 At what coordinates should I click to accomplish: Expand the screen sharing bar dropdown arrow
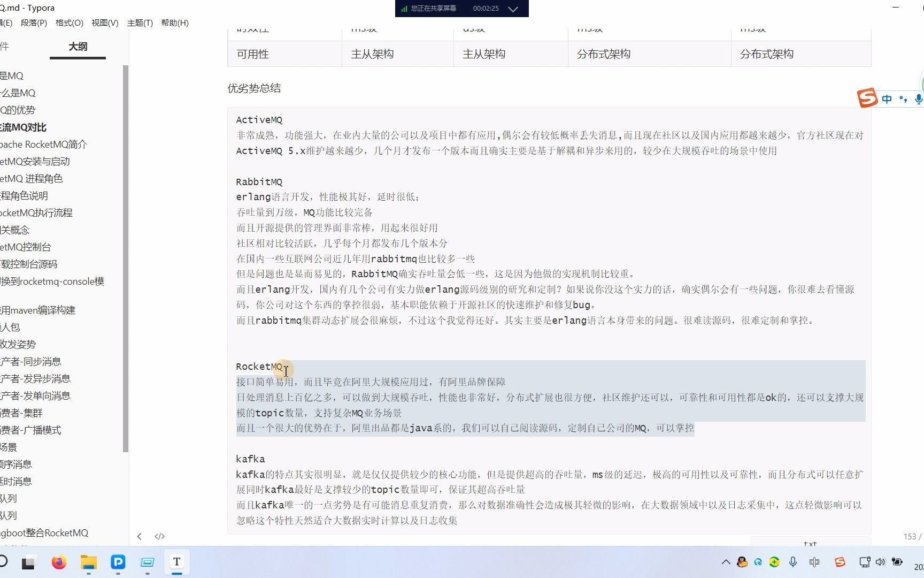pyautogui.click(x=513, y=9)
